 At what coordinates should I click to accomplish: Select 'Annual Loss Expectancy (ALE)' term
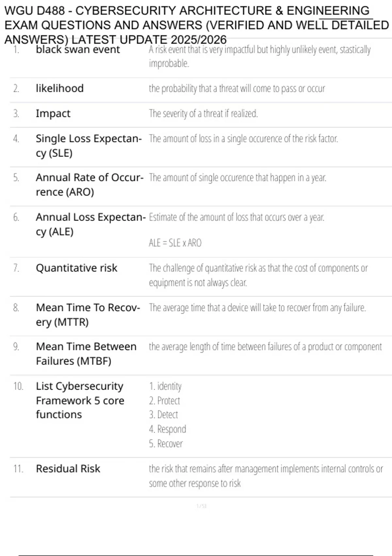90,224
